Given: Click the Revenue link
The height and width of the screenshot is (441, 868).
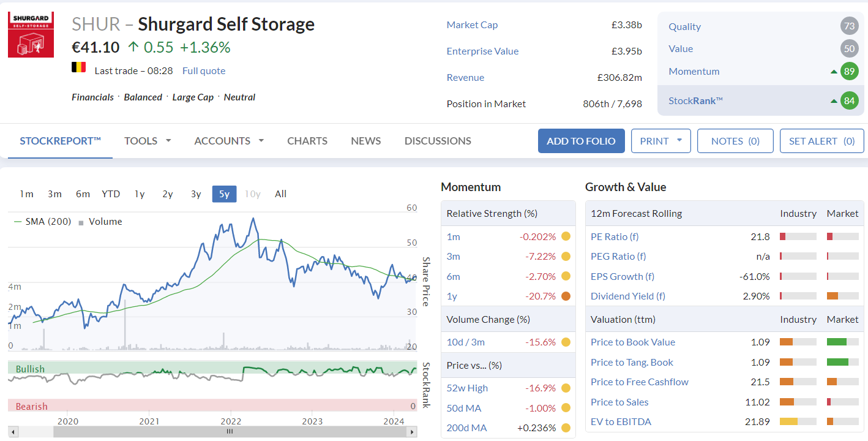Looking at the screenshot, I should [x=465, y=78].
